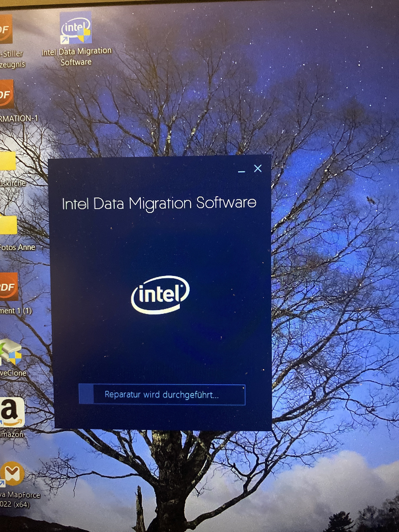
Task: Click the 'Fotos Anne' folder label text
Action: pos(17,248)
